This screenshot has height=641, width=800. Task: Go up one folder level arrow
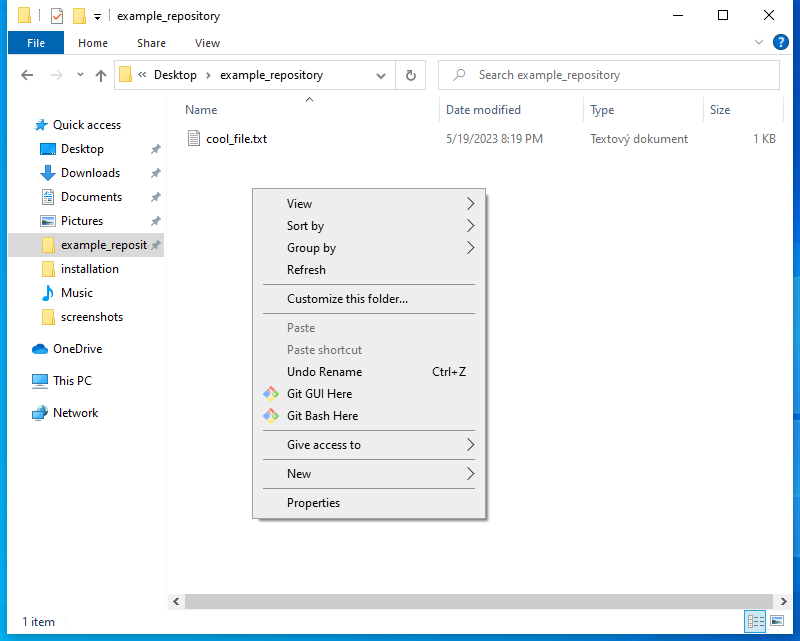101,76
